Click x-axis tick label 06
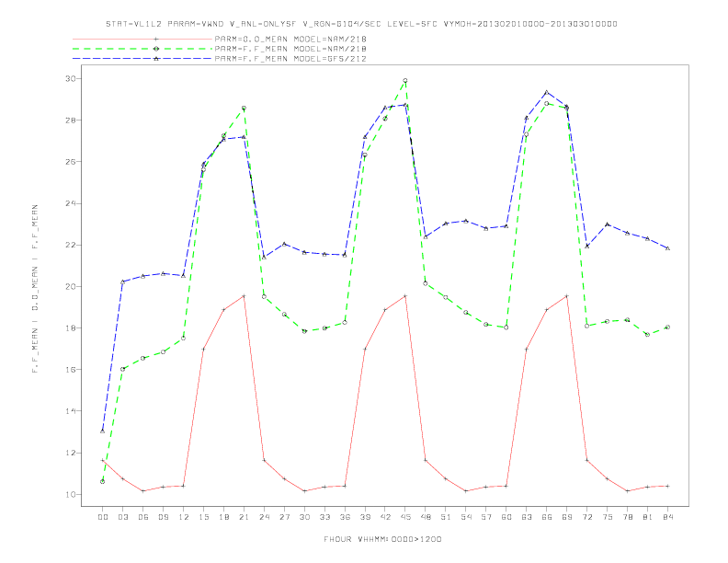728x563 pixels. pos(143,517)
